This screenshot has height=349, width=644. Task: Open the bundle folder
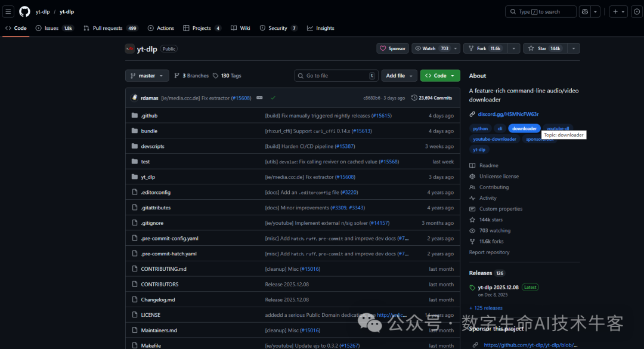(149, 131)
